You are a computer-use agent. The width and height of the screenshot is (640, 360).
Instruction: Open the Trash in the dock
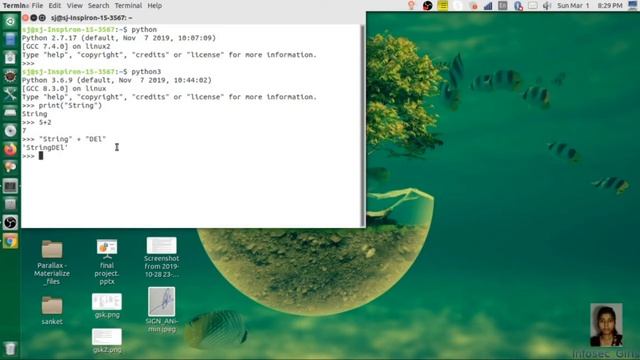pos(10,349)
